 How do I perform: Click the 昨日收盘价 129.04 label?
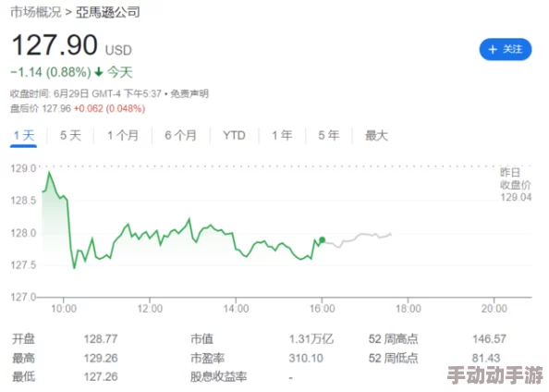pyautogui.click(x=516, y=185)
